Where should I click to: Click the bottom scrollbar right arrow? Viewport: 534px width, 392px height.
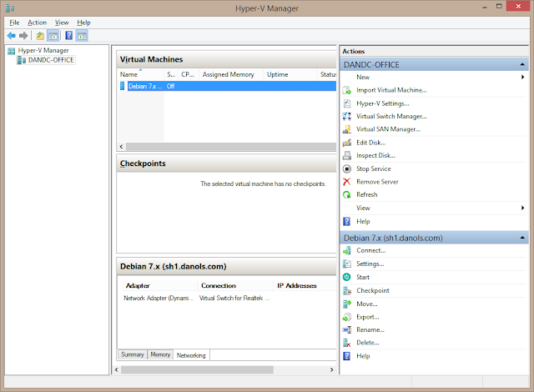[x=332, y=369]
